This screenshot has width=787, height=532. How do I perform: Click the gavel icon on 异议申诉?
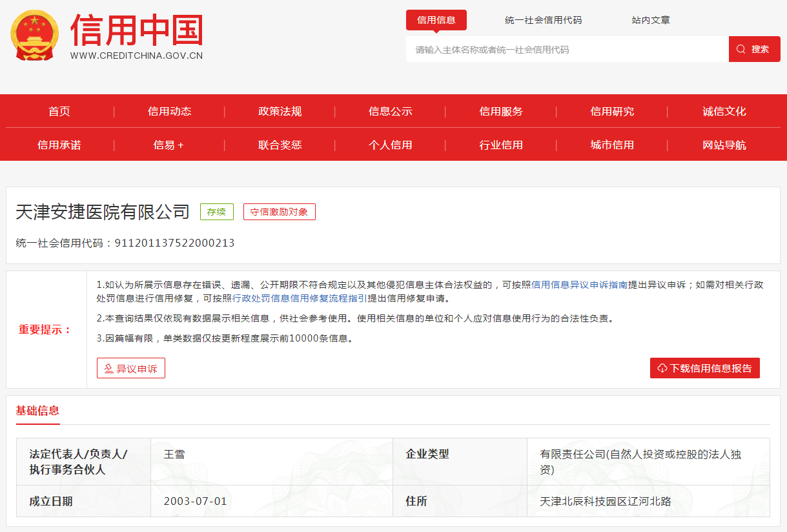(x=108, y=369)
